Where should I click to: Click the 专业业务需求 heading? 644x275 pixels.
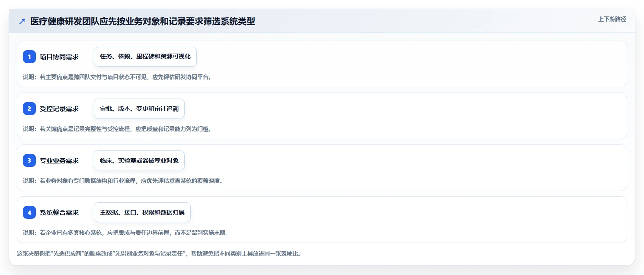(x=59, y=160)
